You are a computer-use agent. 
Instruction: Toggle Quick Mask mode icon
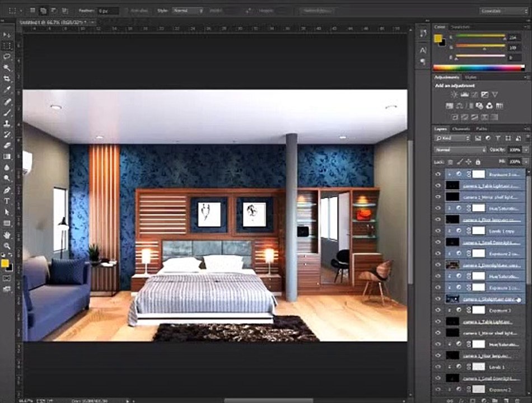point(7,278)
